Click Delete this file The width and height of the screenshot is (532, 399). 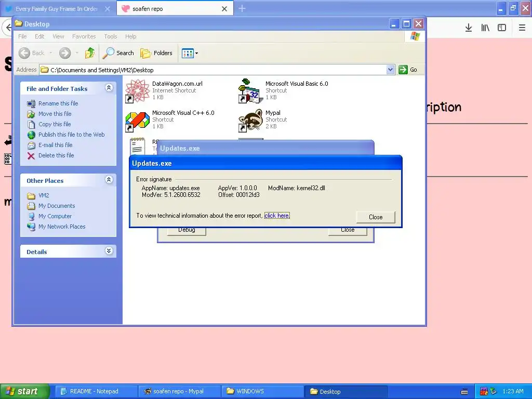click(56, 155)
